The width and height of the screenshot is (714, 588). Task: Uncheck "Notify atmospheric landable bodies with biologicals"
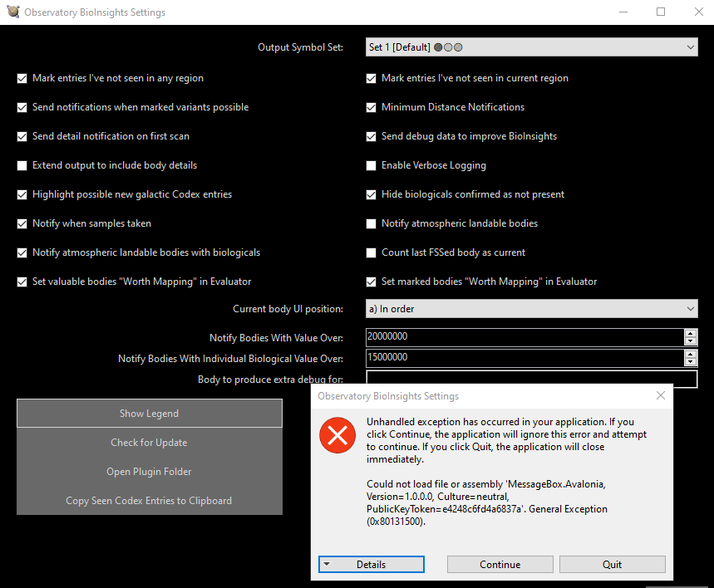[22, 253]
